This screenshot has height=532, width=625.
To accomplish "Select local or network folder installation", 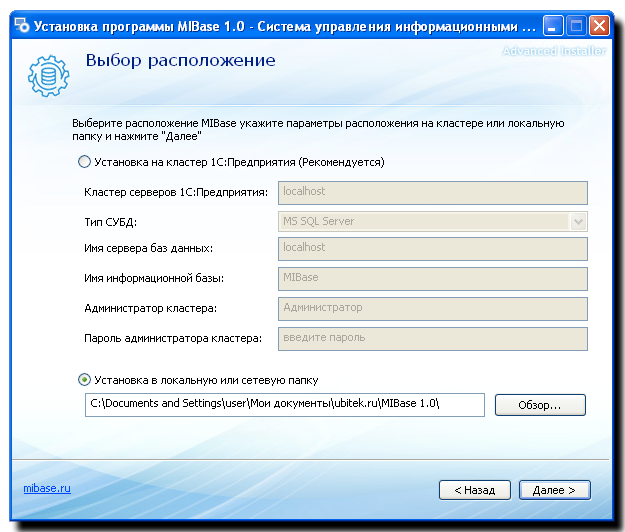I will [84, 380].
